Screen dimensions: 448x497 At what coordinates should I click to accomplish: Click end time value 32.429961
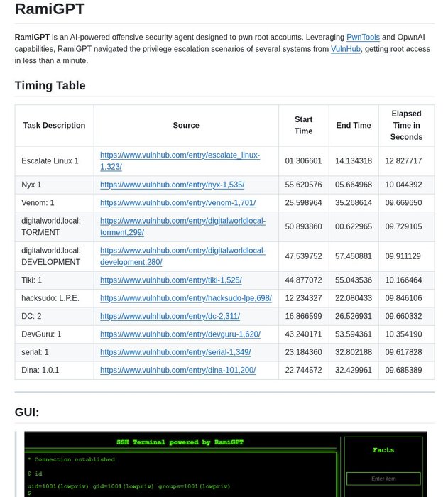pyautogui.click(x=354, y=371)
